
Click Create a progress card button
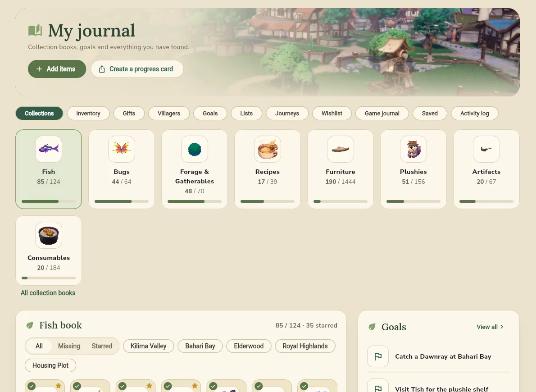click(x=137, y=69)
